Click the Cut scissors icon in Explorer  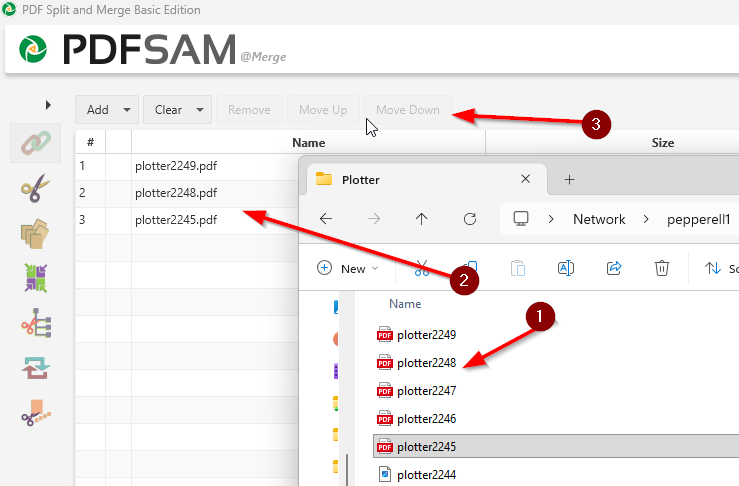pos(422,268)
